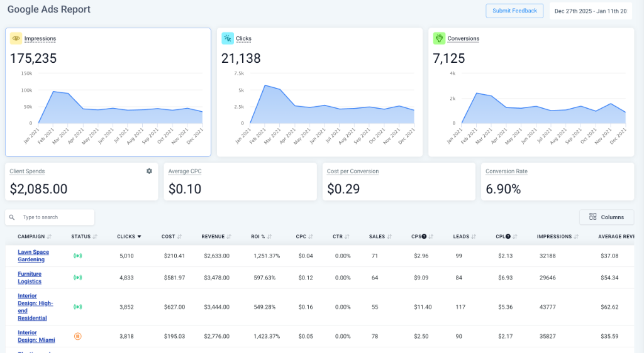Click the 21,138 clicks total
Screen dimensions: 644x353
[241, 58]
